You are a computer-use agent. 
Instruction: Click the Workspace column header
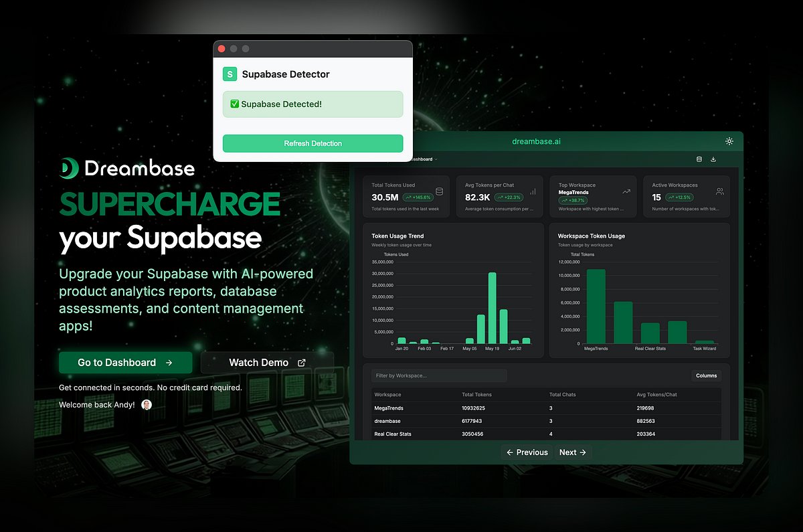pos(388,395)
